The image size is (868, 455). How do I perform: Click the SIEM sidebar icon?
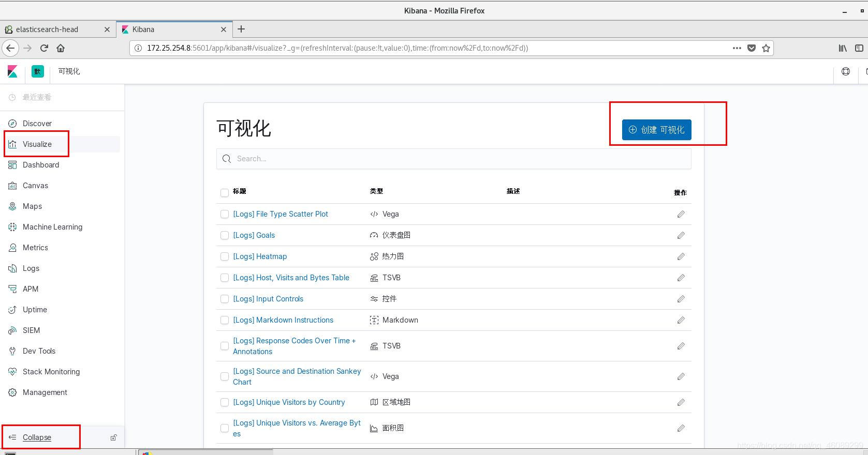(x=12, y=330)
